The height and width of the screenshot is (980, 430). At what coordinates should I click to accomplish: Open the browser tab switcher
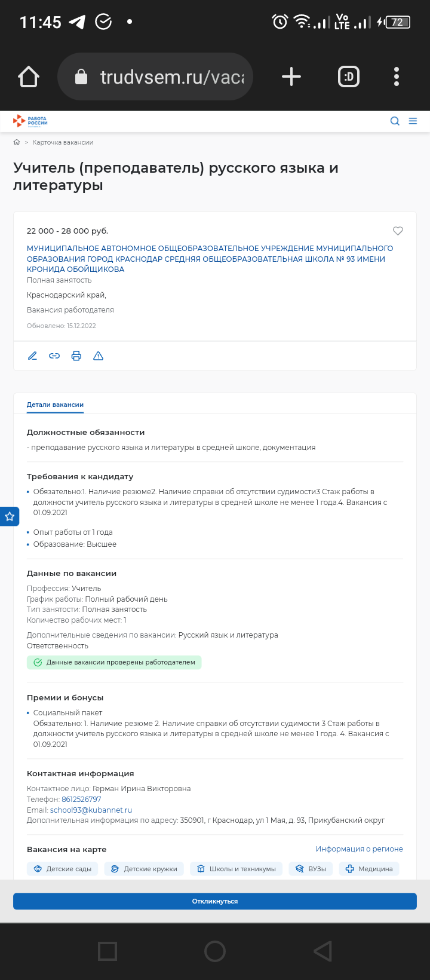[x=349, y=76]
